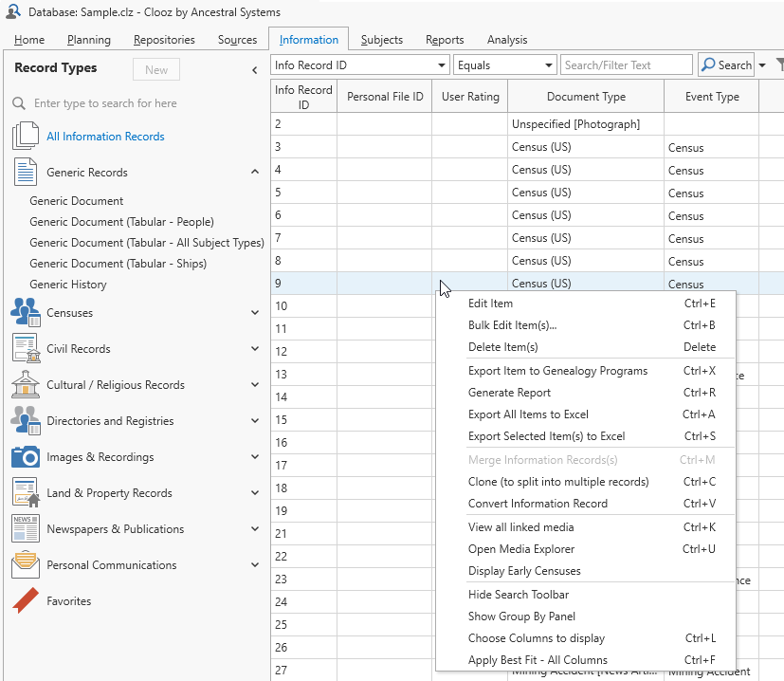
Task: Select Export All Items to Excel
Action: tap(528, 414)
